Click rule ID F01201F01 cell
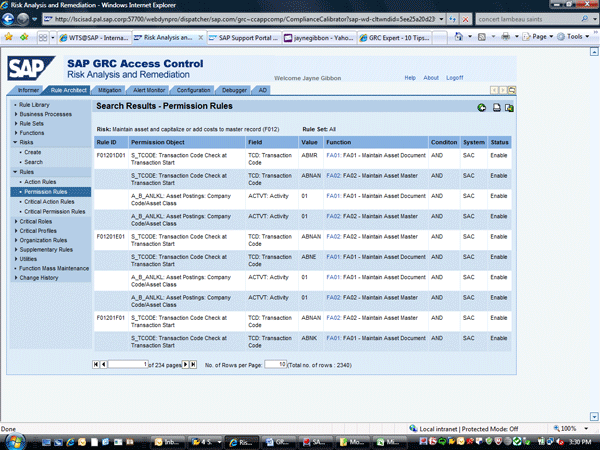The height and width of the screenshot is (450, 600). pos(111,321)
